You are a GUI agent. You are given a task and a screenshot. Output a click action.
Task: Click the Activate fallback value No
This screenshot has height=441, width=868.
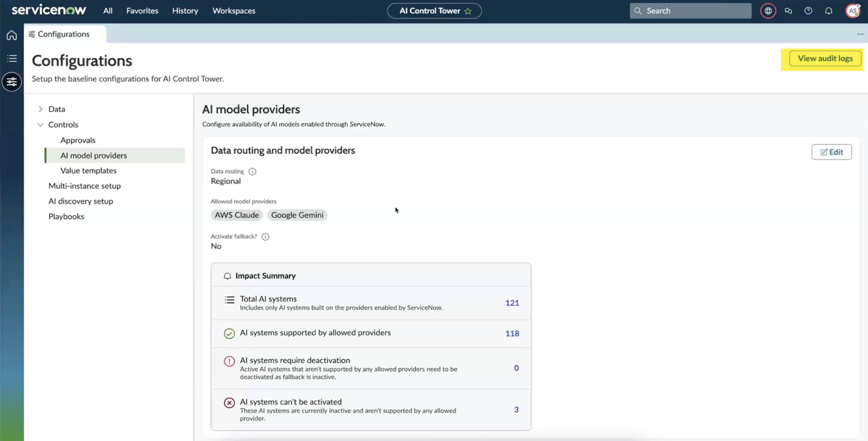[216, 246]
